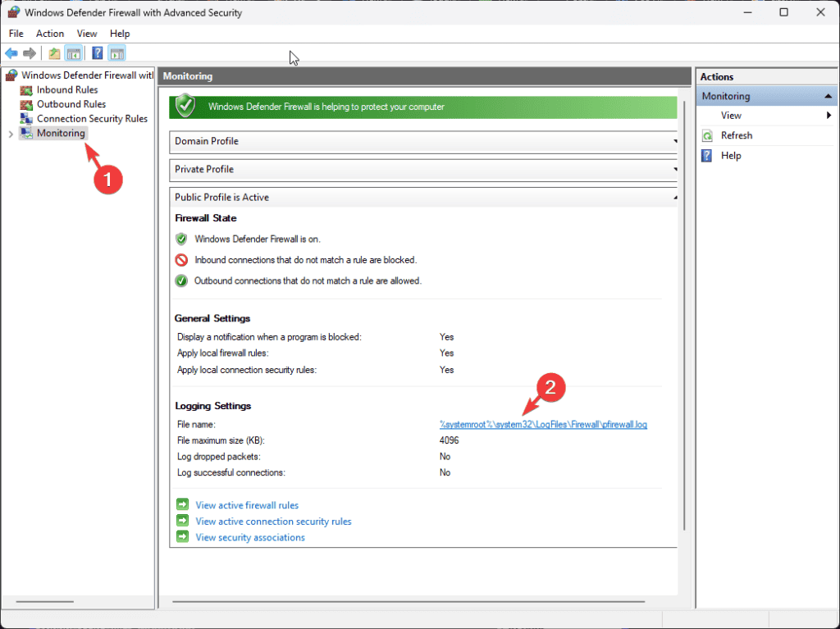This screenshot has width=840, height=629.
Task: Click the Forward navigation arrow
Action: click(30, 53)
